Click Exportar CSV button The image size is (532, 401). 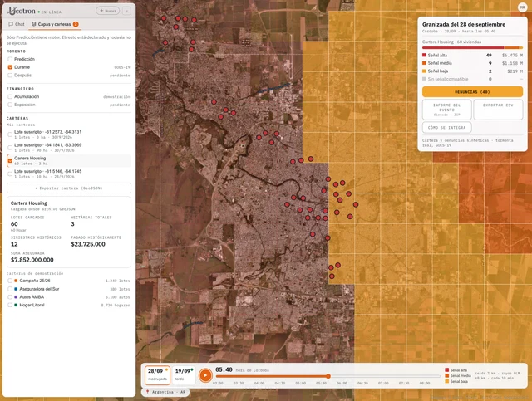[x=498, y=110]
